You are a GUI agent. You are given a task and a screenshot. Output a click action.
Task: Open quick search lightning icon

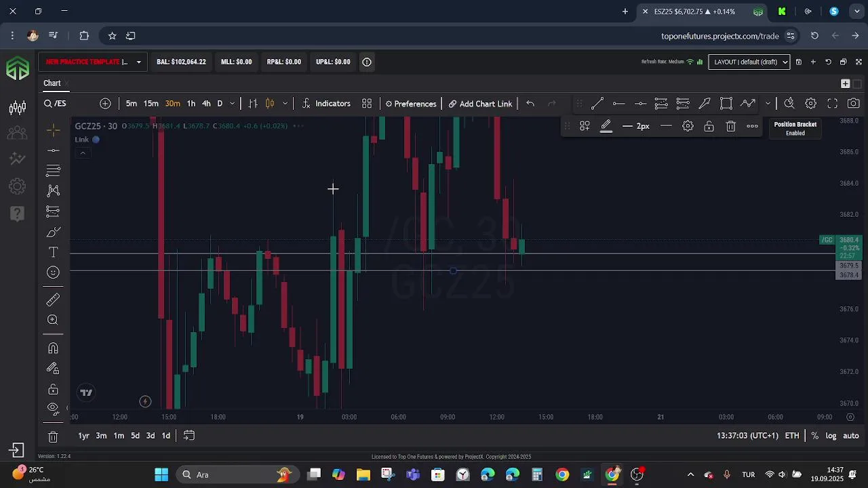pyautogui.click(x=789, y=104)
